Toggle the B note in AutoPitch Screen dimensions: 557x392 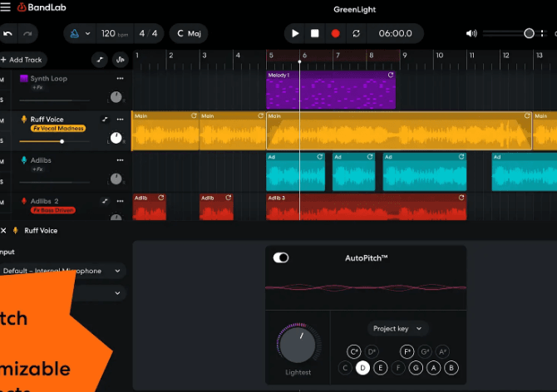451,368
